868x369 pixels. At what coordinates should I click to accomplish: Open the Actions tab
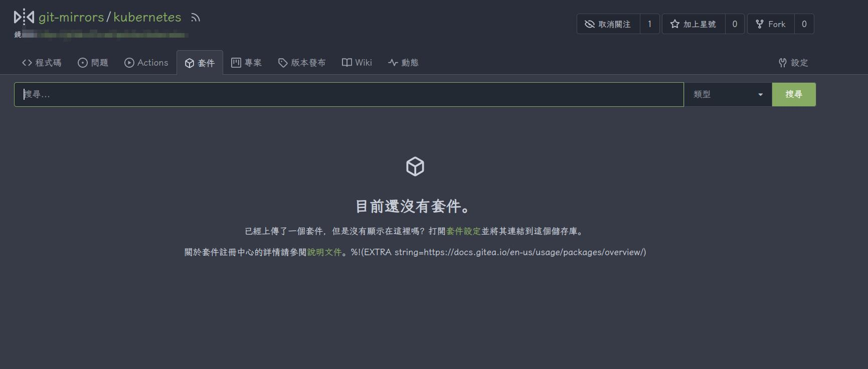click(x=146, y=63)
